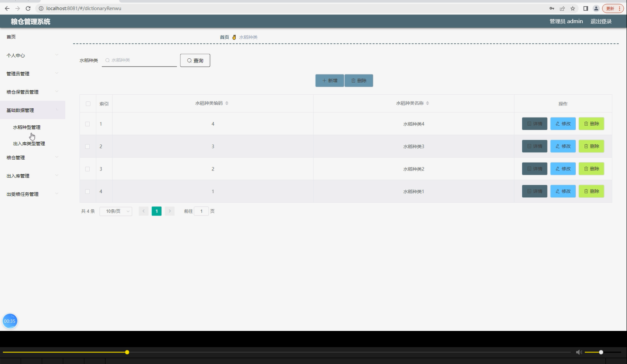627x364 pixels.
Task: Collapse 基础数据管理 sidebar menu
Action: click(x=33, y=110)
